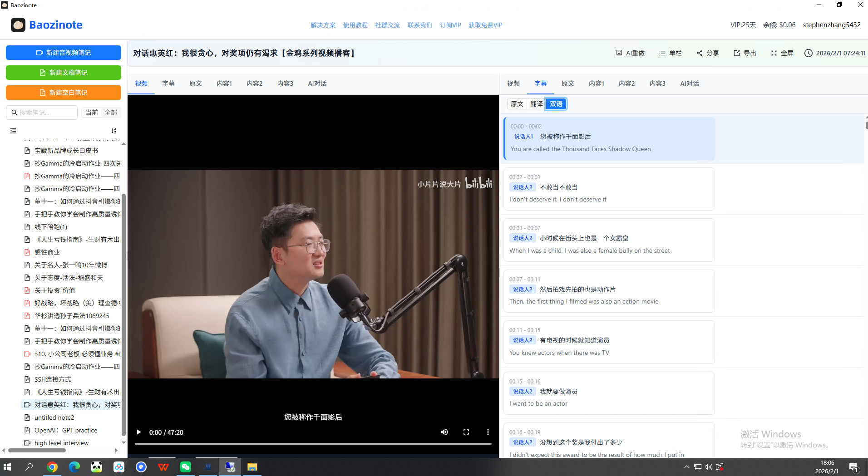Open AI对话 tab in left panel
This screenshot has height=476, width=868.
317,83
